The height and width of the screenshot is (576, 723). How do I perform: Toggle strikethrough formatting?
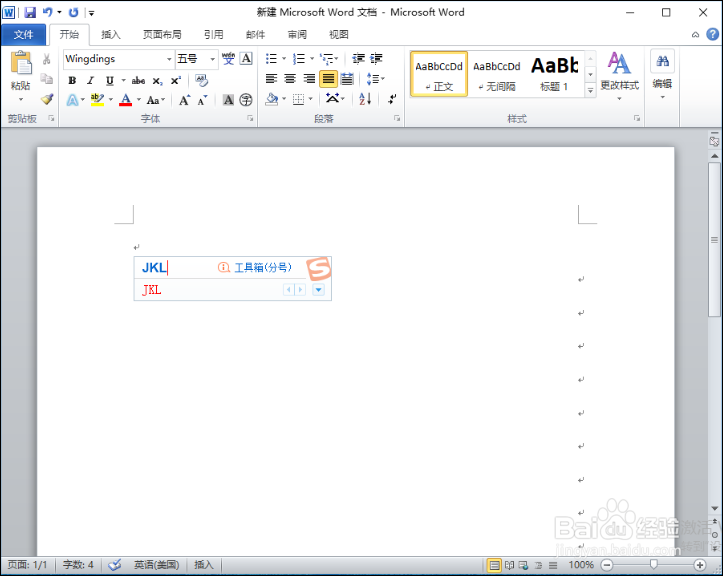click(x=138, y=81)
